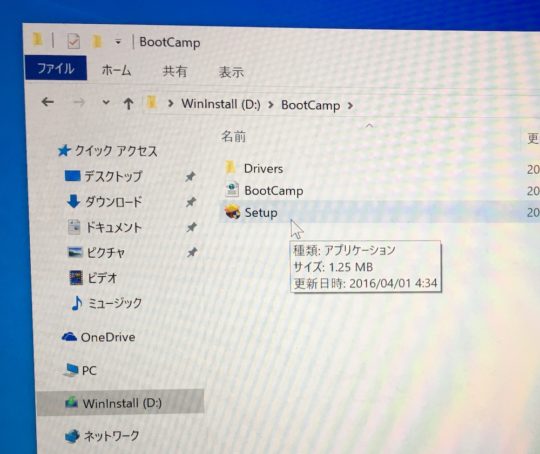
Task: Expand the chevron before WinInstall (D:)
Action: coord(170,103)
